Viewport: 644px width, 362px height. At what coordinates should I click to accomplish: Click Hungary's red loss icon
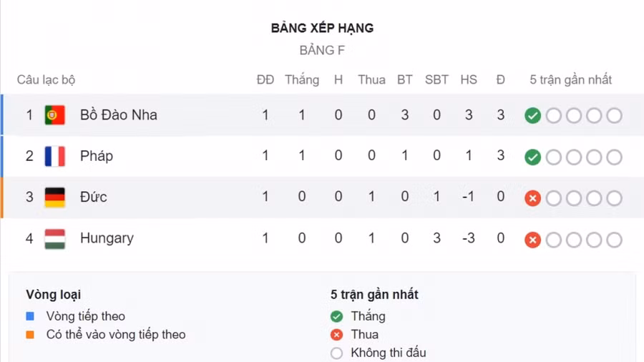click(532, 240)
